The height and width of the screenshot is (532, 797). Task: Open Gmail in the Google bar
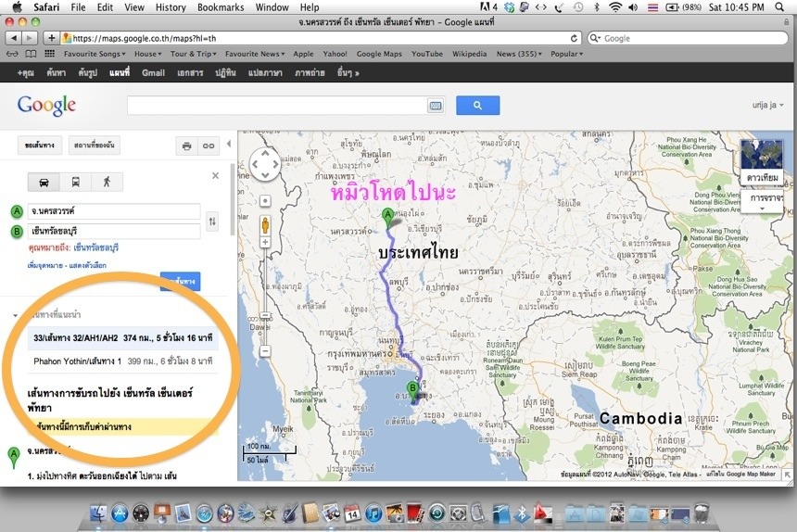[x=153, y=72]
